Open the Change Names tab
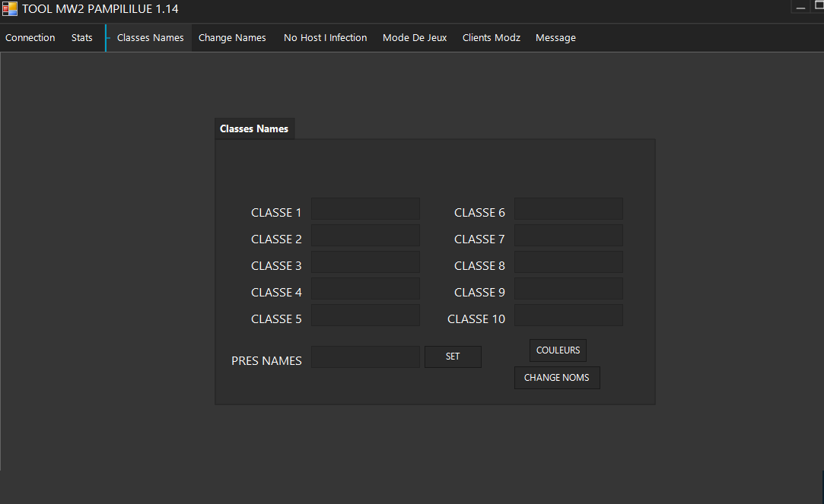The width and height of the screenshot is (824, 504). pos(232,38)
